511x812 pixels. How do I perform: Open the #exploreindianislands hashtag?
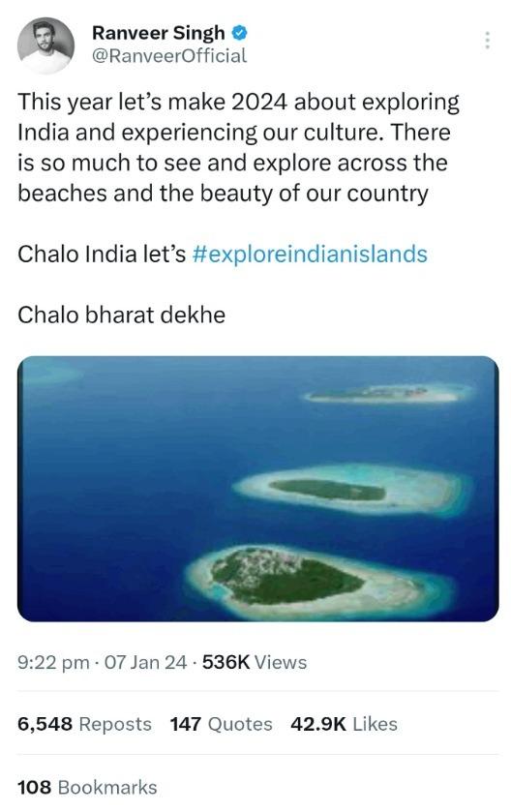tap(310, 255)
